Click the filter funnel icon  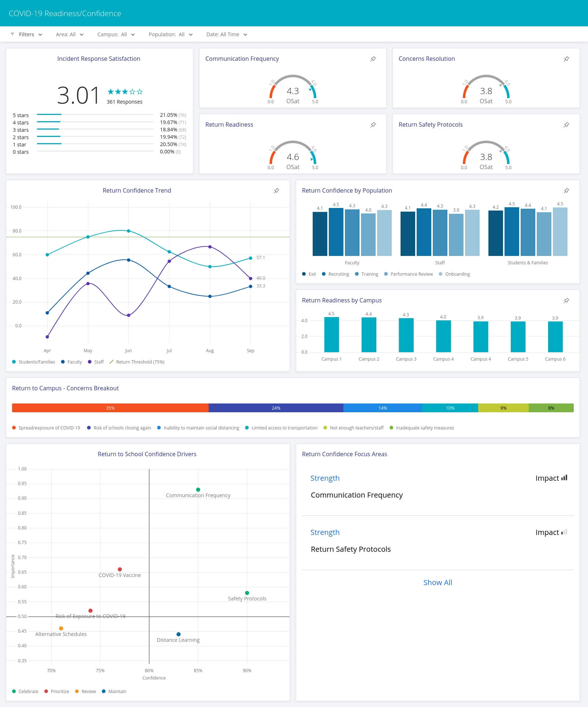(x=12, y=34)
